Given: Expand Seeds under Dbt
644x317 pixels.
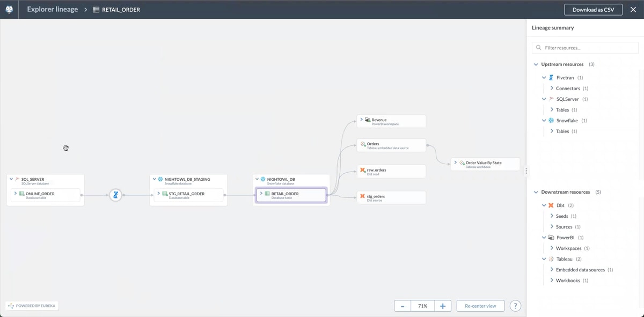Looking at the screenshot, I should [552, 216].
